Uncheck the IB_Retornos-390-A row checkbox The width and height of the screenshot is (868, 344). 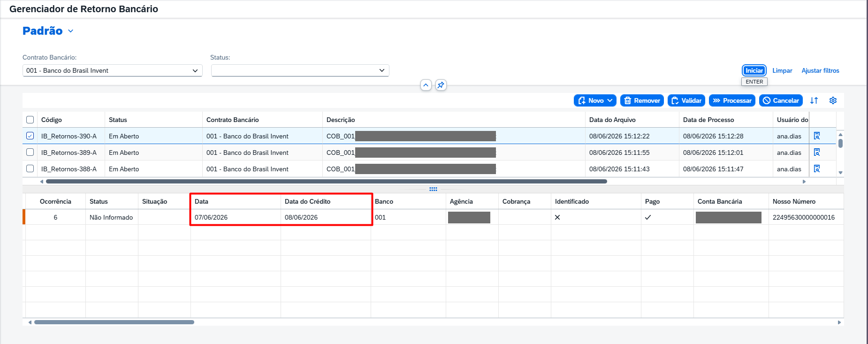(x=30, y=136)
